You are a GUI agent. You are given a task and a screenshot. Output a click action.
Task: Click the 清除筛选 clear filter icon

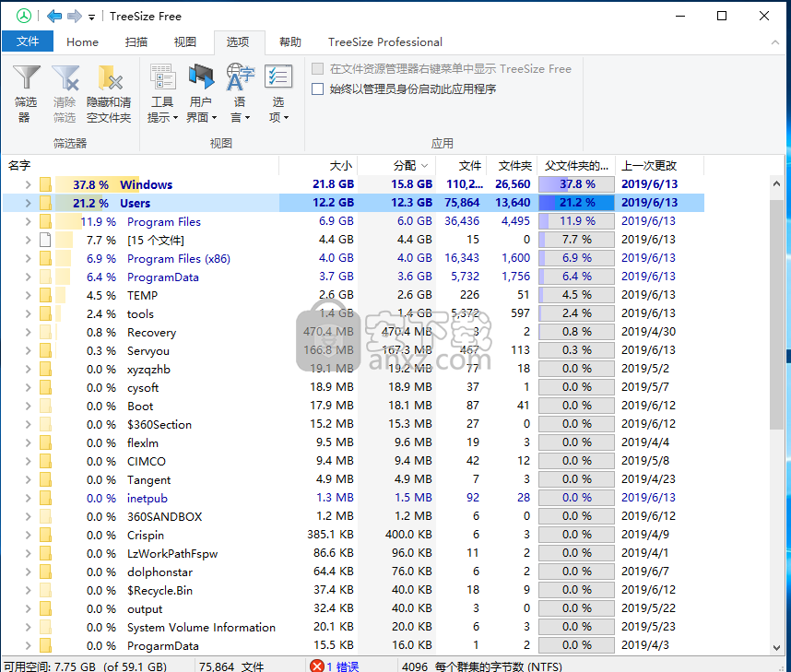[65, 94]
